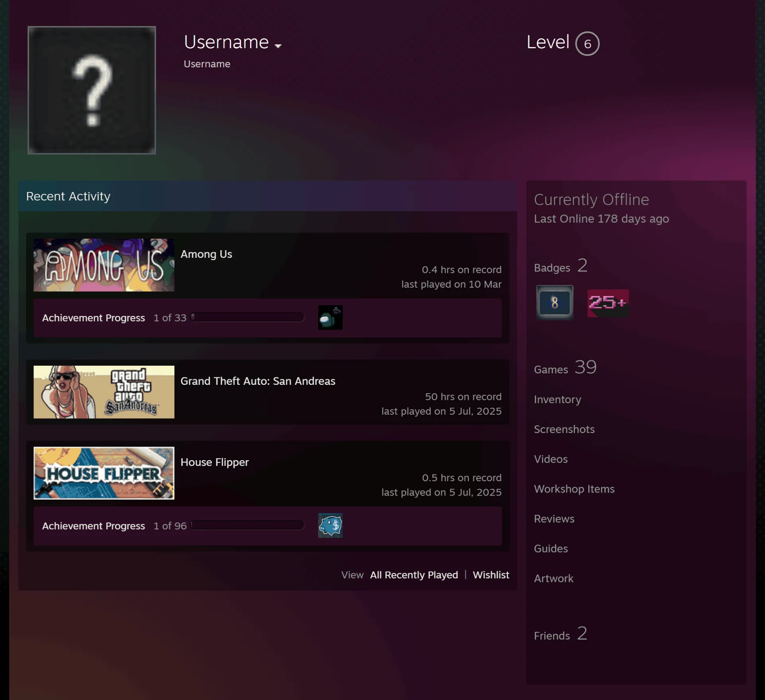
Task: Select the pink 25+ badge icon
Action: (608, 303)
